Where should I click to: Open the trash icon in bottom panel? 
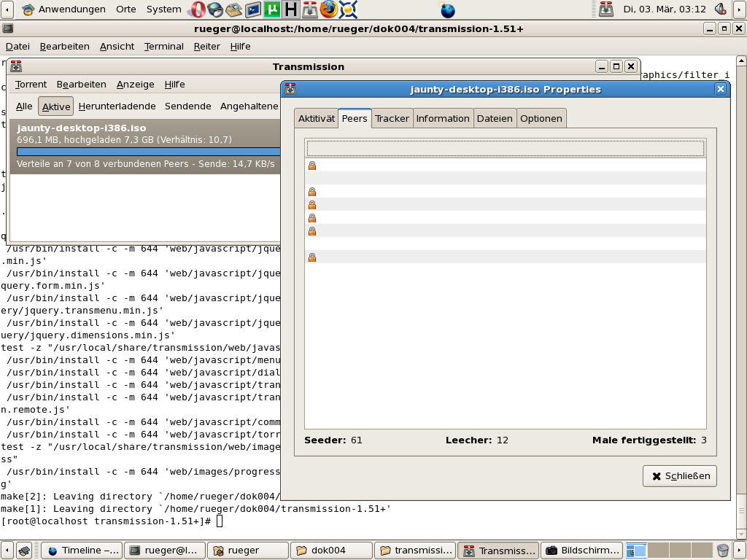[723, 551]
